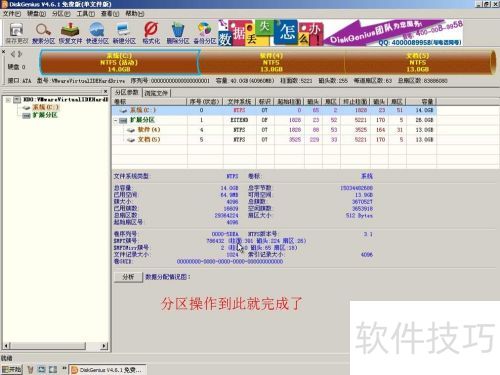Viewport: 500px width, 375px height.
Task: Click tree pane scrollbar right arrow
Action: tap(105, 346)
